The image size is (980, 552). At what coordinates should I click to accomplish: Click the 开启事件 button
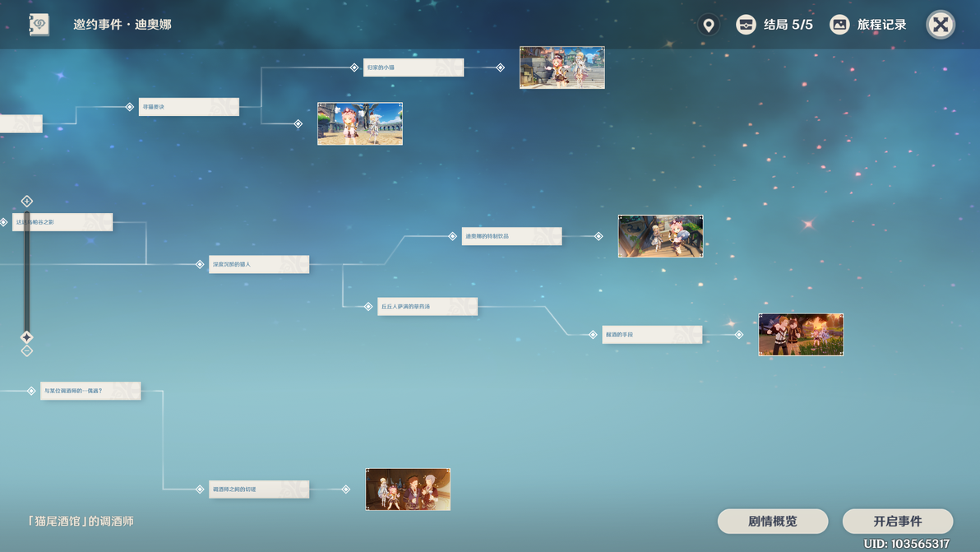click(898, 522)
